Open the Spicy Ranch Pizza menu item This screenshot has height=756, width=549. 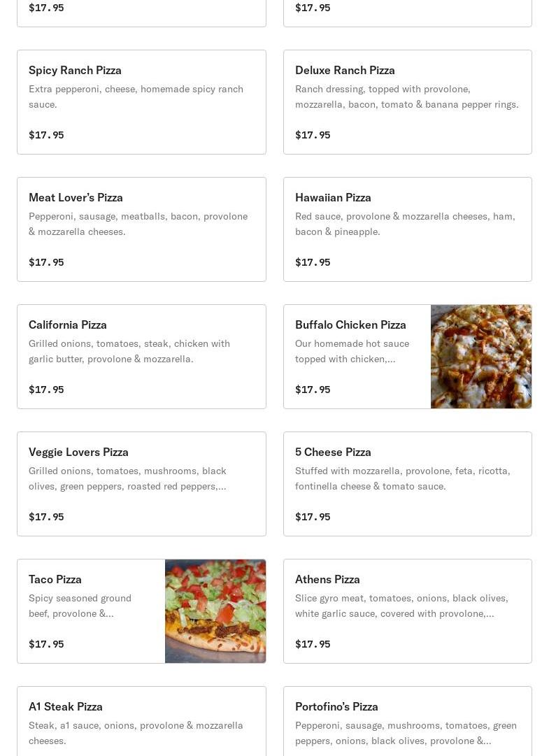75,70
